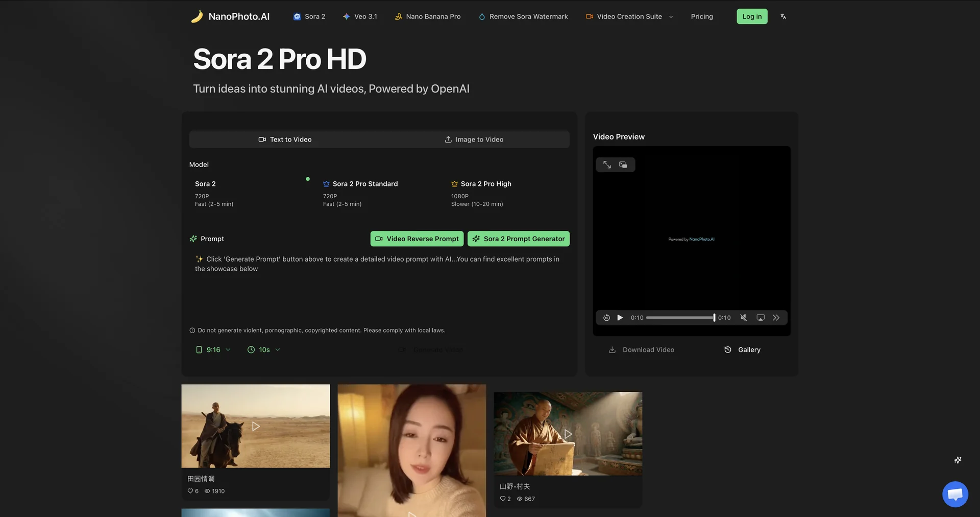The height and width of the screenshot is (517, 980).
Task: Toggle picture-in-picture in video preview
Action: (x=623, y=165)
